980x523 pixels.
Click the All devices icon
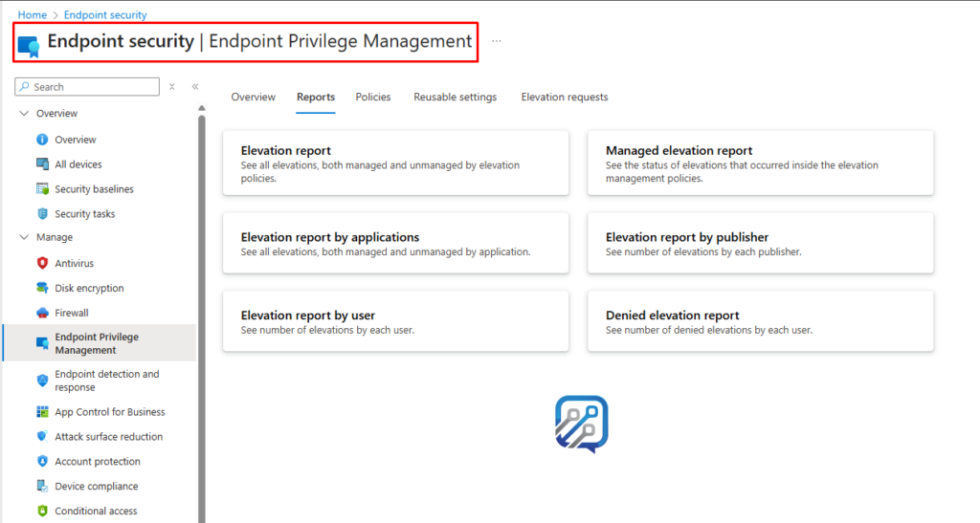(42, 164)
